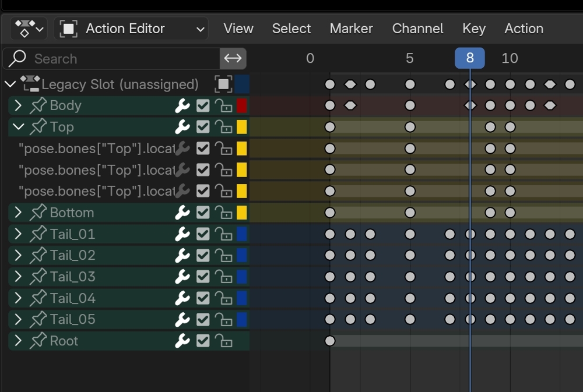Viewport: 583px width, 392px height.
Task: Pin the Tail_02 channel
Action: (x=38, y=255)
